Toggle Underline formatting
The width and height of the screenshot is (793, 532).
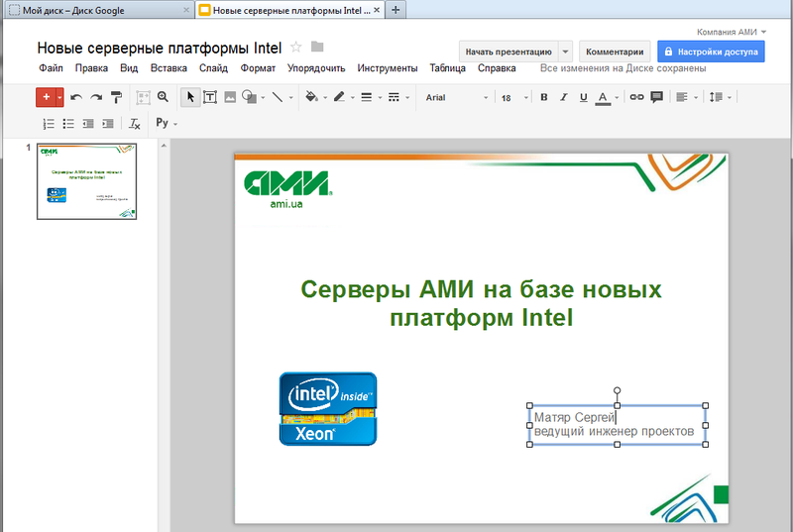click(x=583, y=97)
